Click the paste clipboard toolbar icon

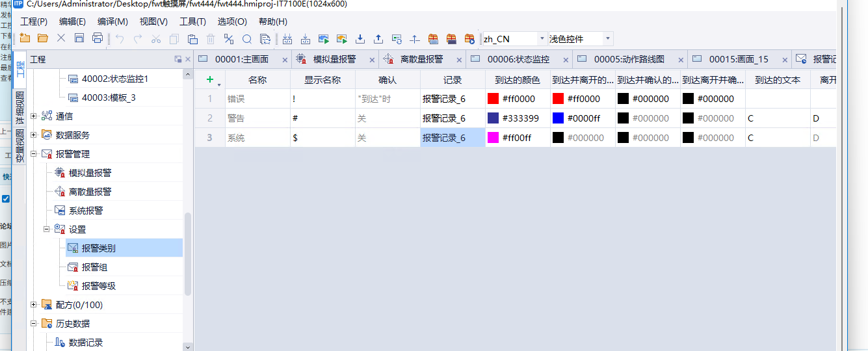(192, 38)
